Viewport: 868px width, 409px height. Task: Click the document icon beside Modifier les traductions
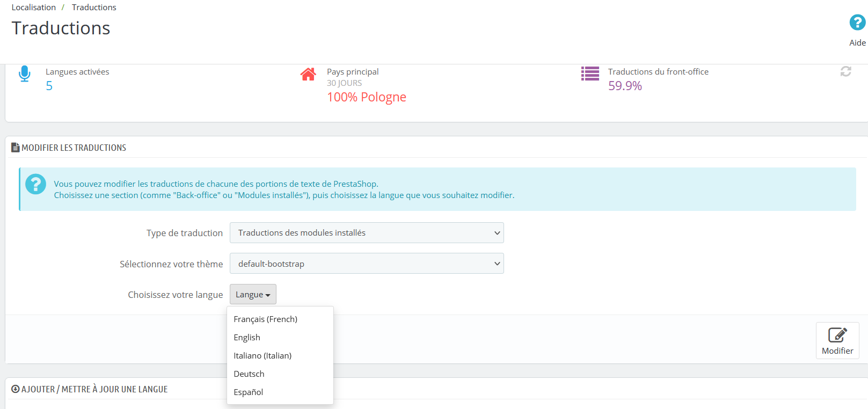coord(16,148)
